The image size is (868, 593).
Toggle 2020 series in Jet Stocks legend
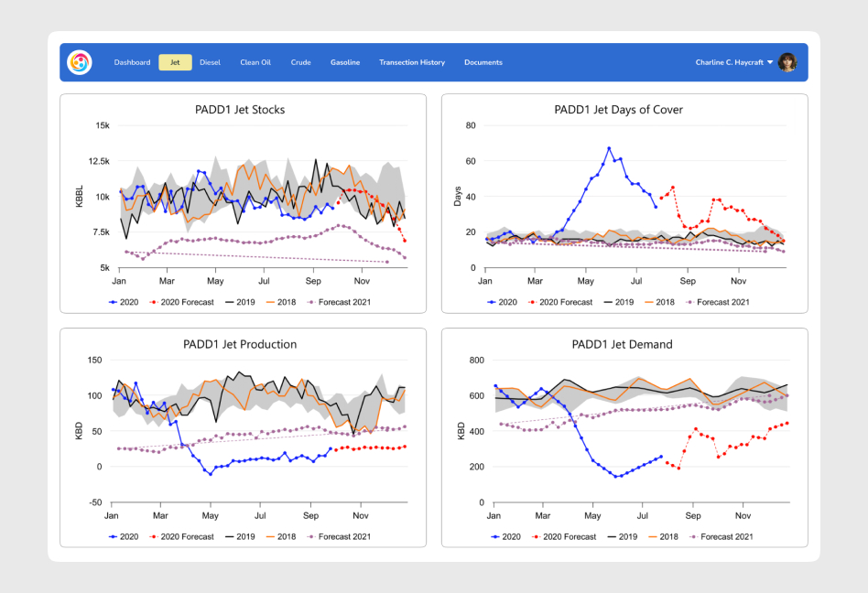tap(124, 302)
